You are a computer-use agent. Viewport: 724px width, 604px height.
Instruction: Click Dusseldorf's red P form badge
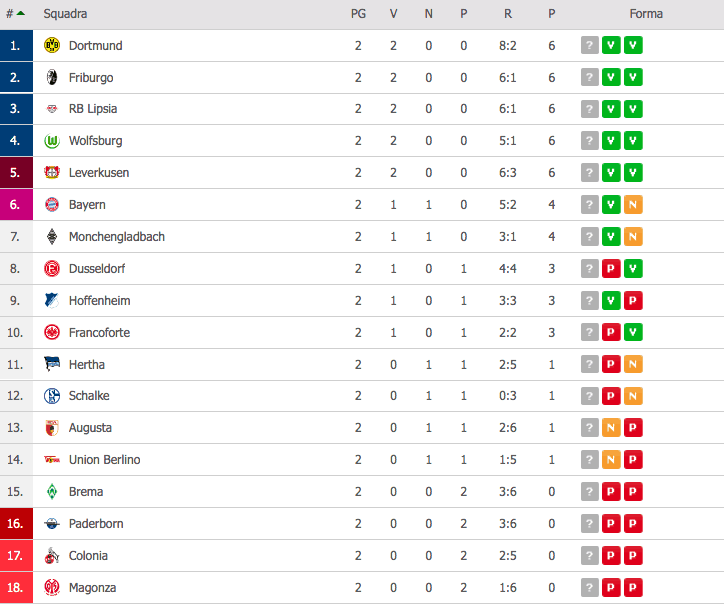(x=611, y=268)
